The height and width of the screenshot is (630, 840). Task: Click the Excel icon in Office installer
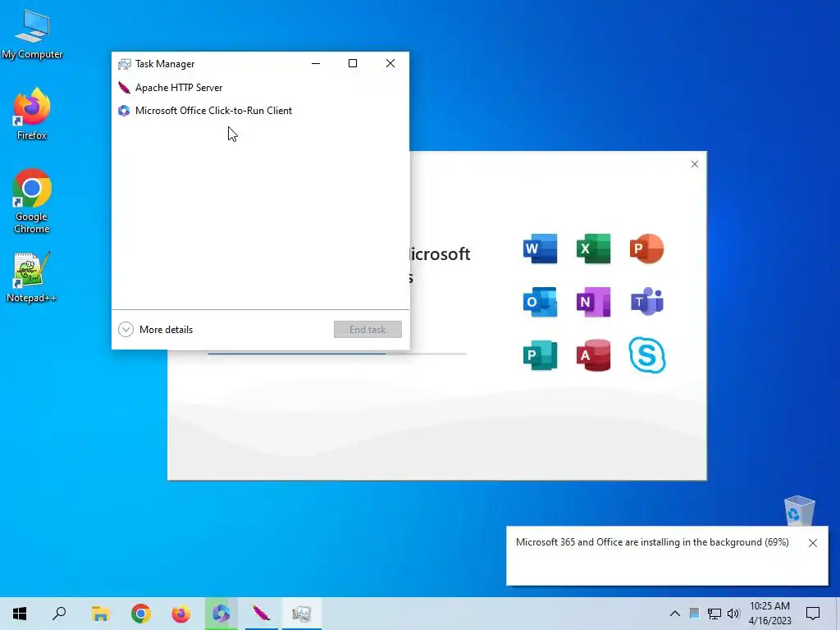tap(594, 249)
